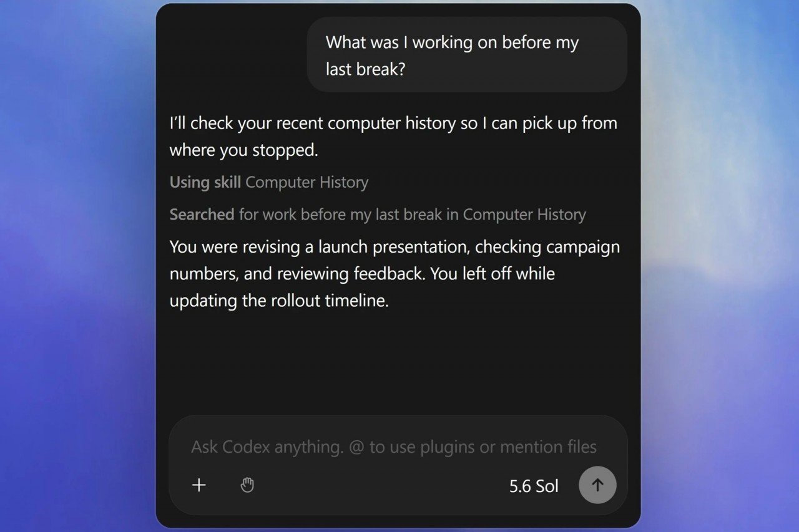Click the plus icon to add attachments
The width and height of the screenshot is (799, 532).
tap(199, 485)
